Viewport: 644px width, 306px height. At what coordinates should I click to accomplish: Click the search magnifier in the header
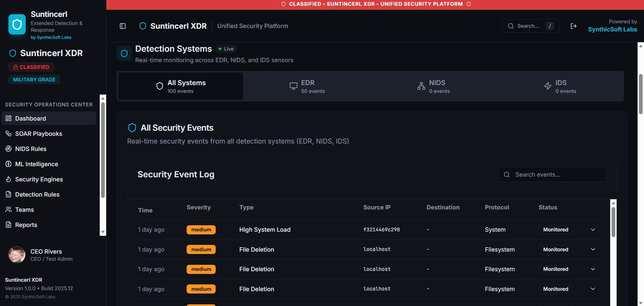[x=511, y=26]
